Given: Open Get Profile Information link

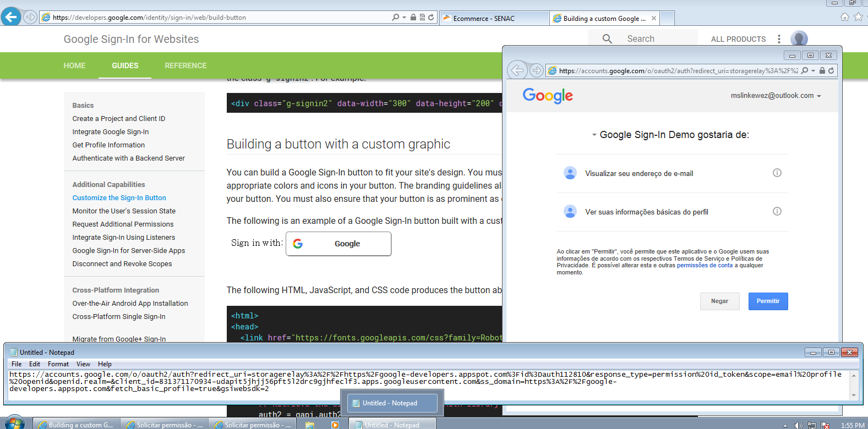Looking at the screenshot, I should tap(108, 145).
